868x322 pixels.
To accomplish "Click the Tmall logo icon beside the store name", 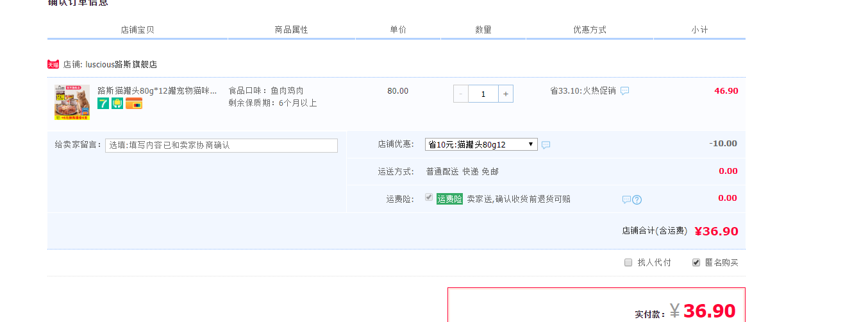I will tap(53, 64).
